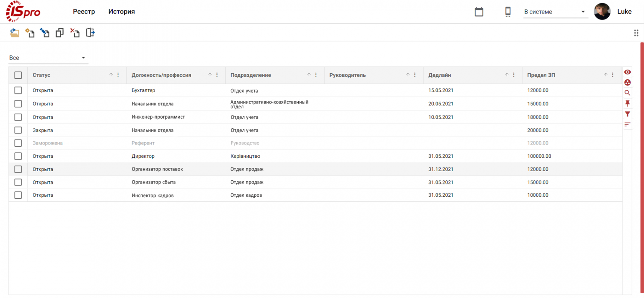
Task: Open Luke's profile avatar
Action: tap(602, 11)
